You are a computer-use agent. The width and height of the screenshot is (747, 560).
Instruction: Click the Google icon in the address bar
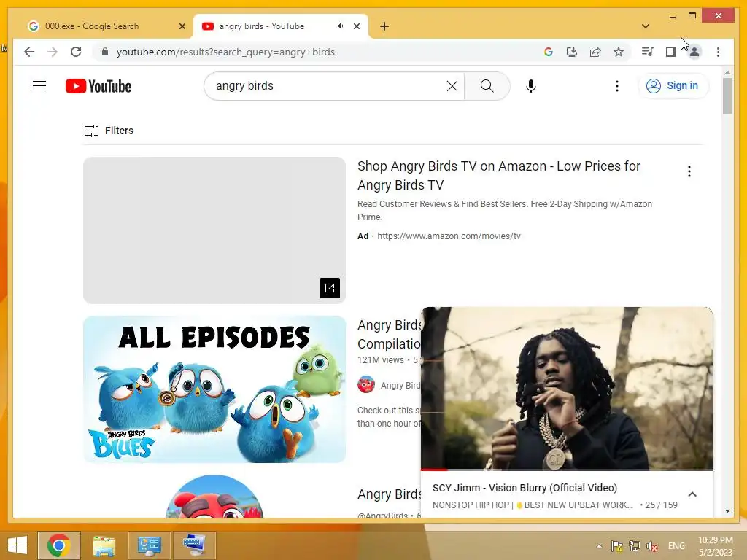click(x=549, y=52)
